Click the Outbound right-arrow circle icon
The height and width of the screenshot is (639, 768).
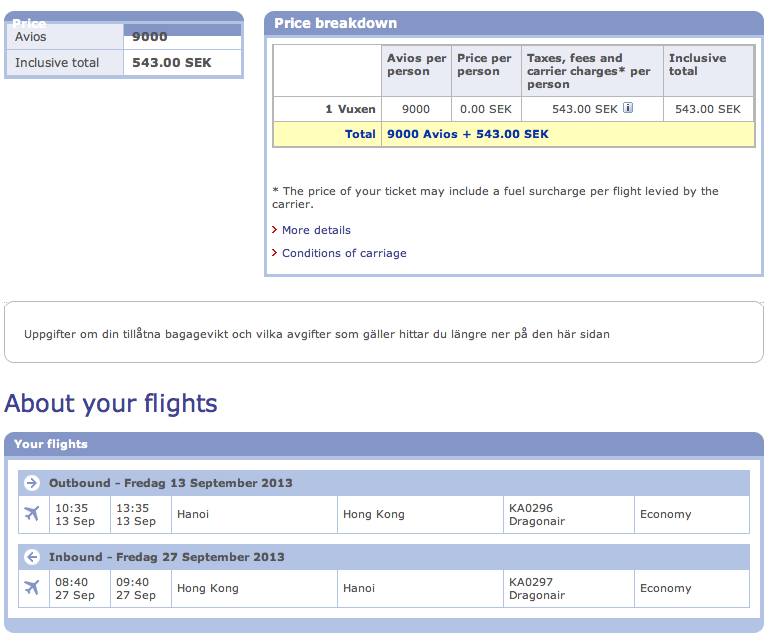point(32,483)
